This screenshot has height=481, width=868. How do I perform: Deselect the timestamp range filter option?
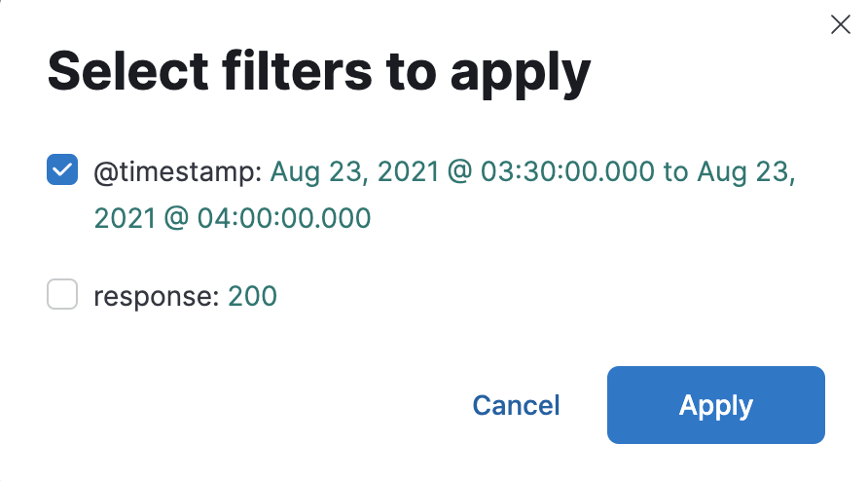pos(62,169)
